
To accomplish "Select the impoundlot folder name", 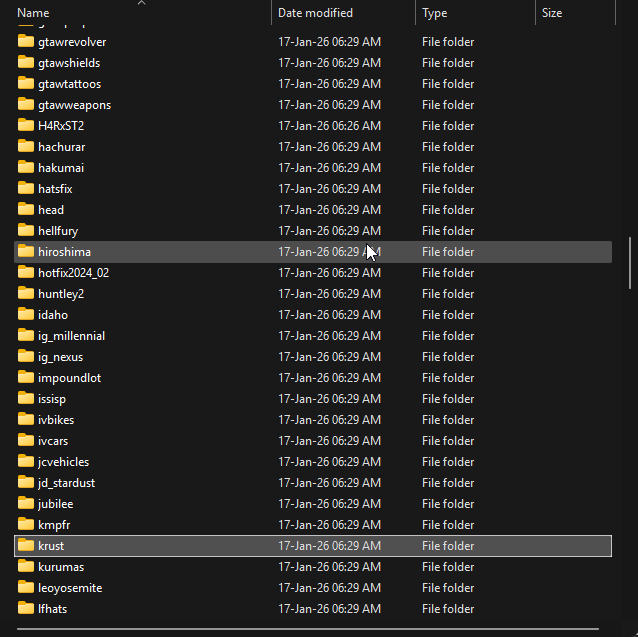I will pos(70,378).
